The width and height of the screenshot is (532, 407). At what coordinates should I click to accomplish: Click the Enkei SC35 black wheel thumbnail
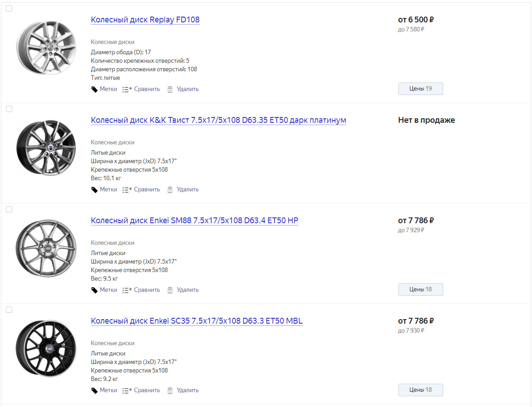[46, 348]
